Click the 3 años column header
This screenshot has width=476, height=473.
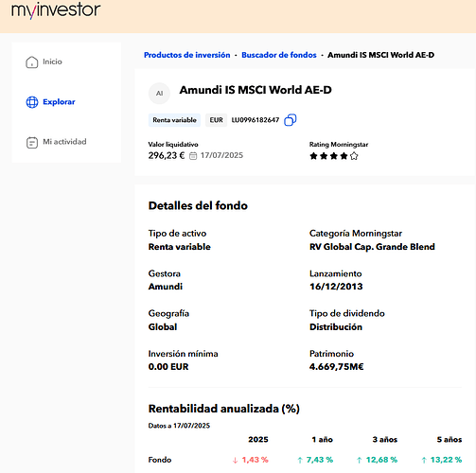tap(385, 440)
